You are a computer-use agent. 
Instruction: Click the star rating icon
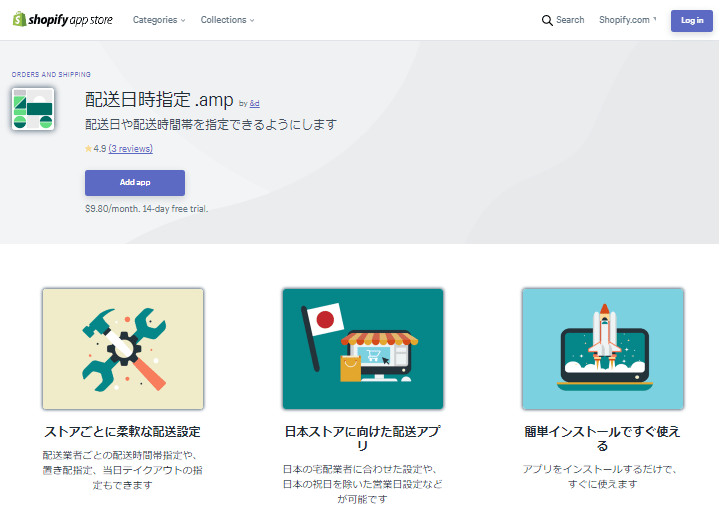[x=88, y=149]
